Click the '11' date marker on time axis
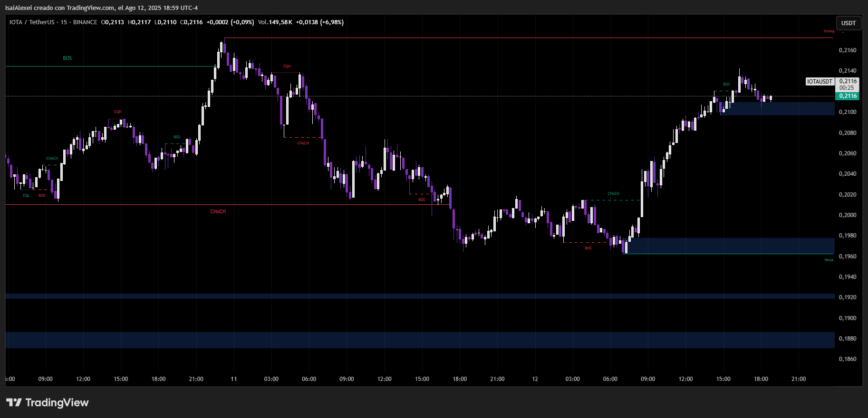Image resolution: width=868 pixels, height=418 pixels. click(233, 379)
